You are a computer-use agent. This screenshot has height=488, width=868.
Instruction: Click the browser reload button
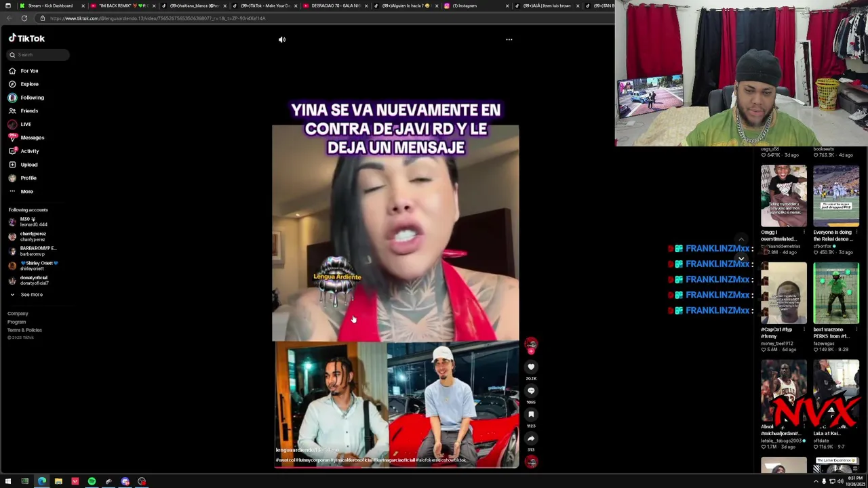click(24, 18)
